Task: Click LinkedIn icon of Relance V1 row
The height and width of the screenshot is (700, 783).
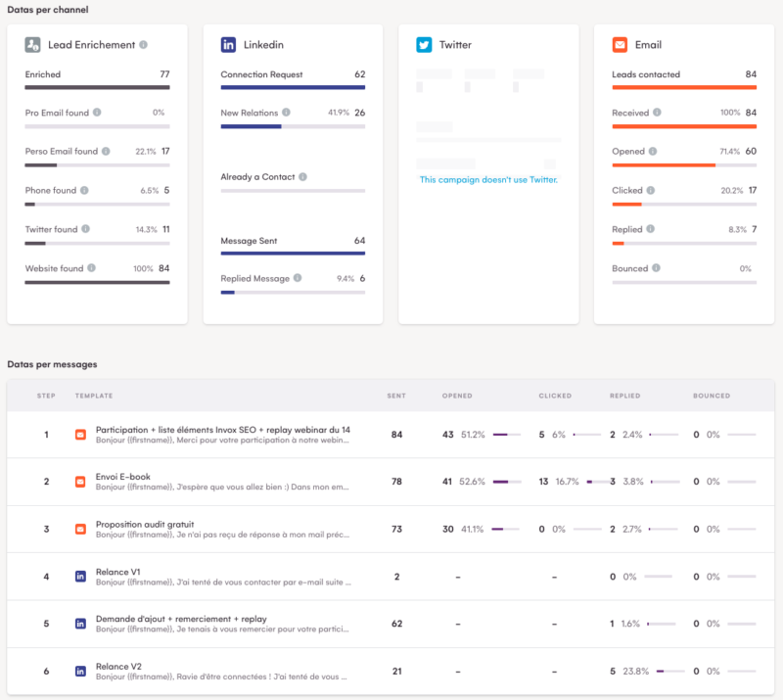Action: coord(80,577)
